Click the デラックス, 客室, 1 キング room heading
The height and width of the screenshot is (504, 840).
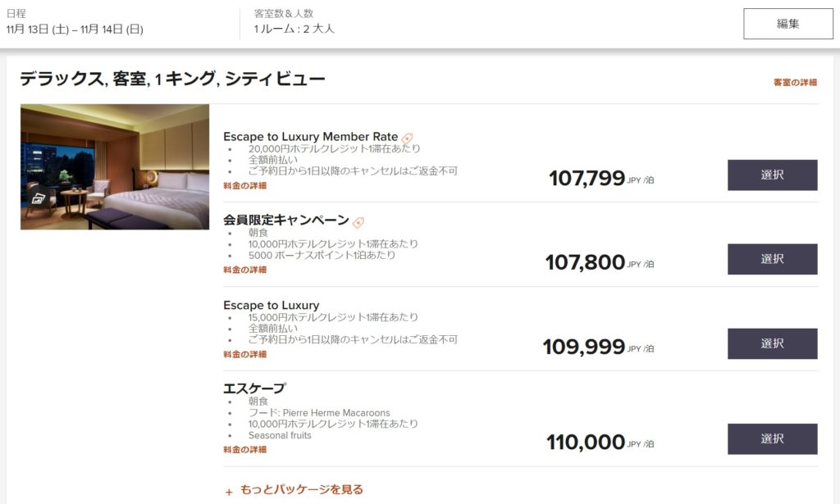click(x=172, y=79)
